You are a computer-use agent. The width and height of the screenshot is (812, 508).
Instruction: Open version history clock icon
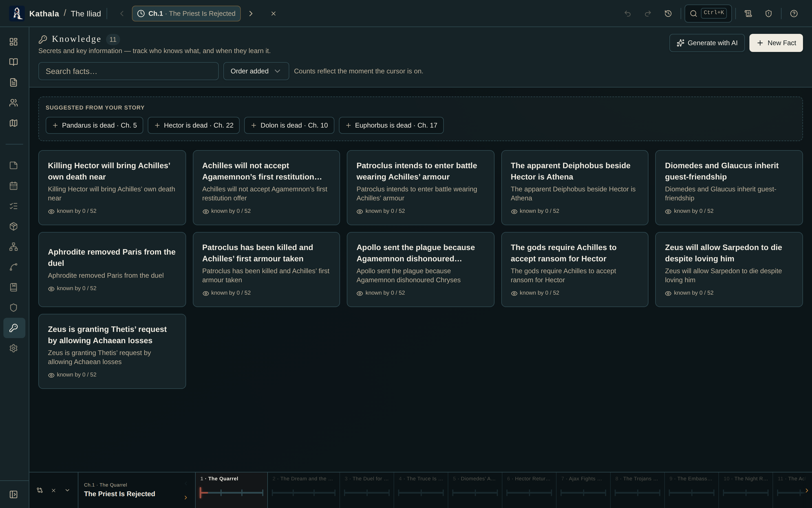point(668,14)
